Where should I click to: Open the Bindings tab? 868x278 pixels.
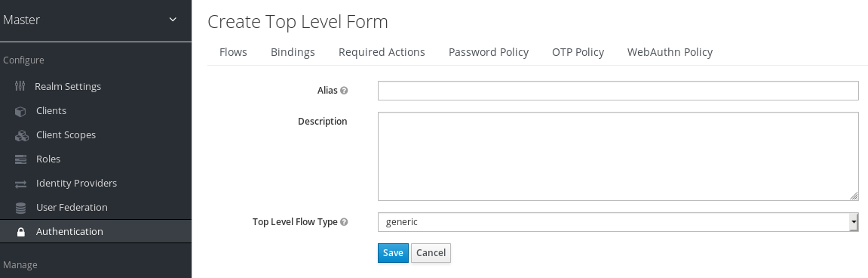293,52
